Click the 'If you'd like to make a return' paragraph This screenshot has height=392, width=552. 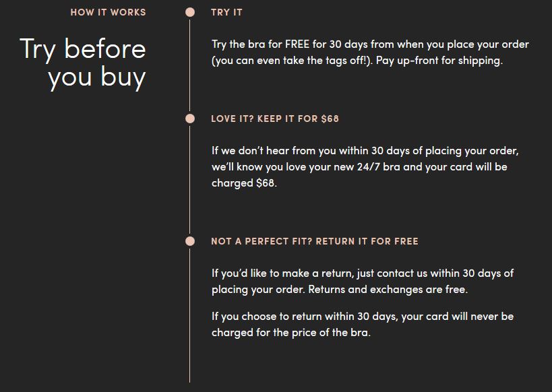pos(363,281)
